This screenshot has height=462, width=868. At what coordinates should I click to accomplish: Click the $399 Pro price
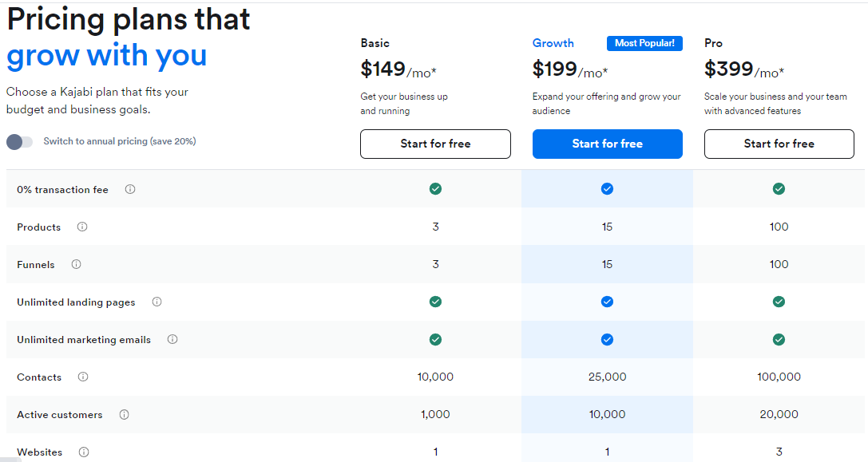tap(729, 69)
